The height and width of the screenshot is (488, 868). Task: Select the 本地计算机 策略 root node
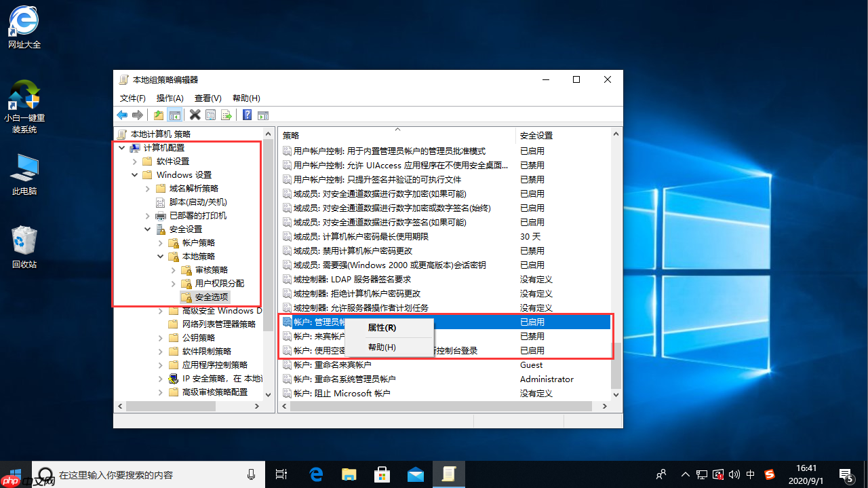coord(160,134)
